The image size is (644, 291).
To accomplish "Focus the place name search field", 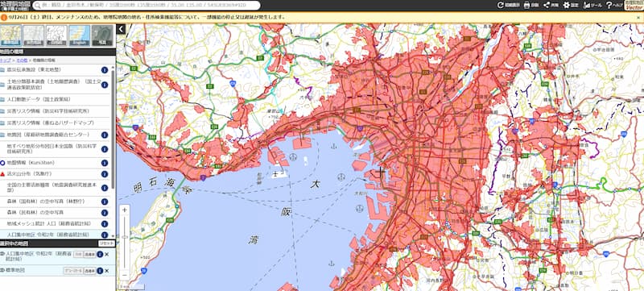I will pos(147,6).
